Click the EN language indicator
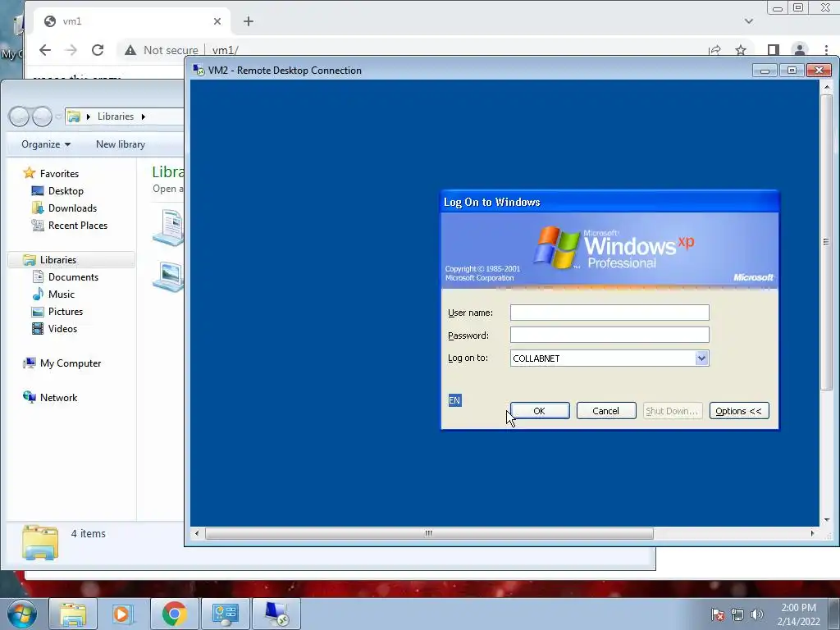840x630 pixels. [x=454, y=400]
